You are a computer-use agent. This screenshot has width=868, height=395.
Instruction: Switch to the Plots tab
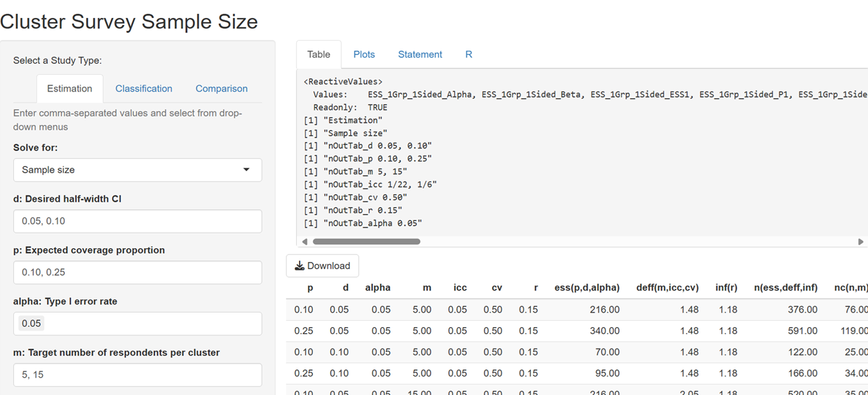pyautogui.click(x=364, y=54)
